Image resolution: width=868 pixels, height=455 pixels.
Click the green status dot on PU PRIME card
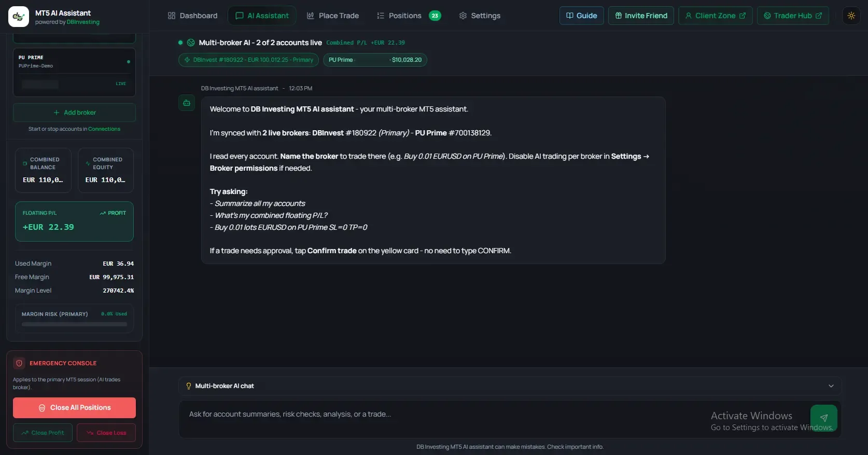(x=129, y=62)
